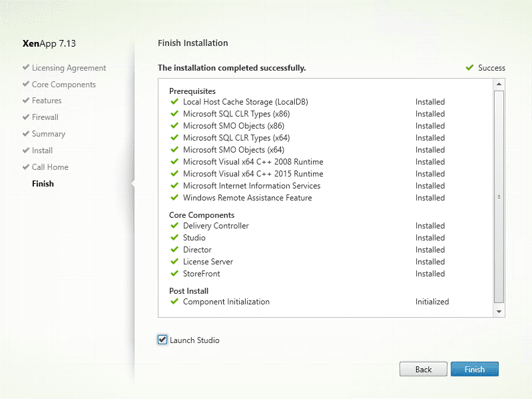
Task: Click checkmark beside Visual C++ 2008 Runtime
Action: pyautogui.click(x=174, y=161)
